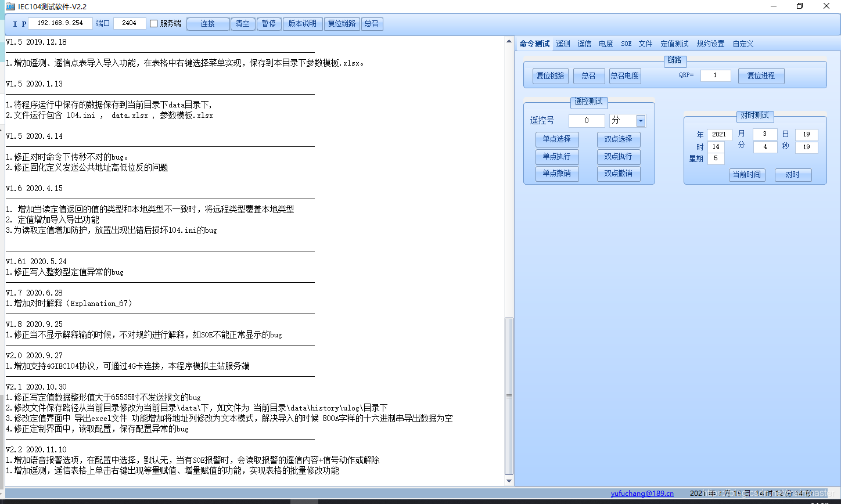This screenshot has height=504, width=841.
Task: Click the 秒 input field
Action: [x=807, y=147]
